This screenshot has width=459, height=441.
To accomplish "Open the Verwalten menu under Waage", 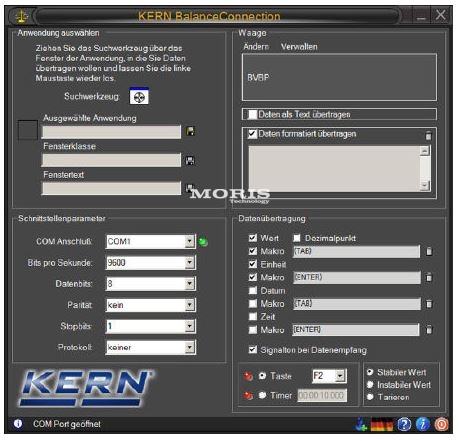I will point(299,46).
